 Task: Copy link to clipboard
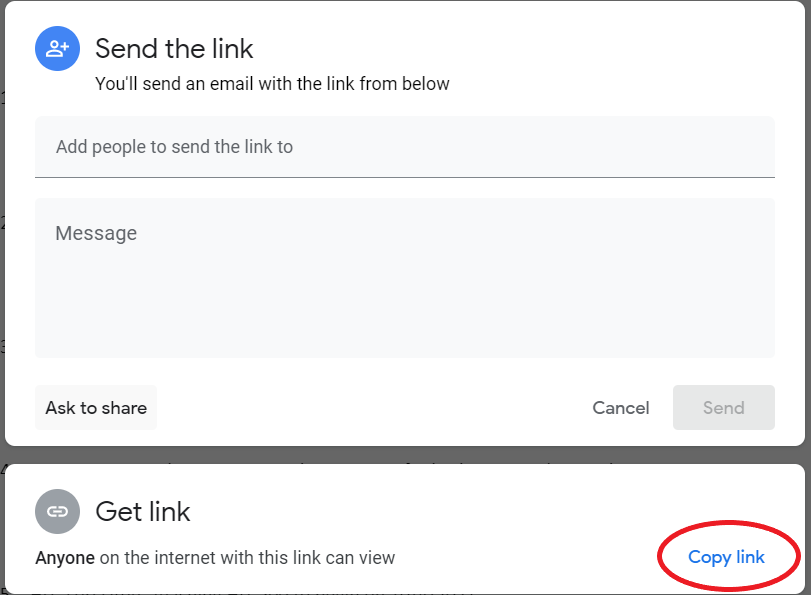(726, 557)
